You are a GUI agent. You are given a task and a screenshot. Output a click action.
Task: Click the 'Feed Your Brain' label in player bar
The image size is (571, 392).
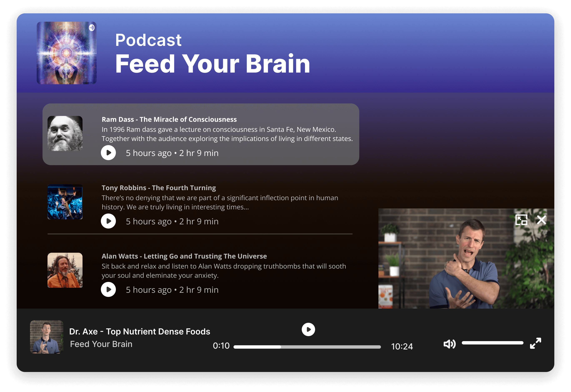101,344
